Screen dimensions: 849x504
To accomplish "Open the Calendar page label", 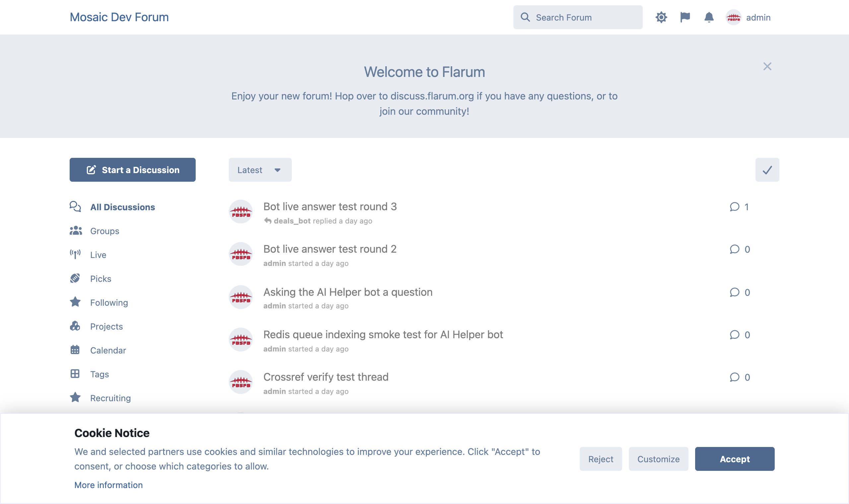I will [x=108, y=350].
